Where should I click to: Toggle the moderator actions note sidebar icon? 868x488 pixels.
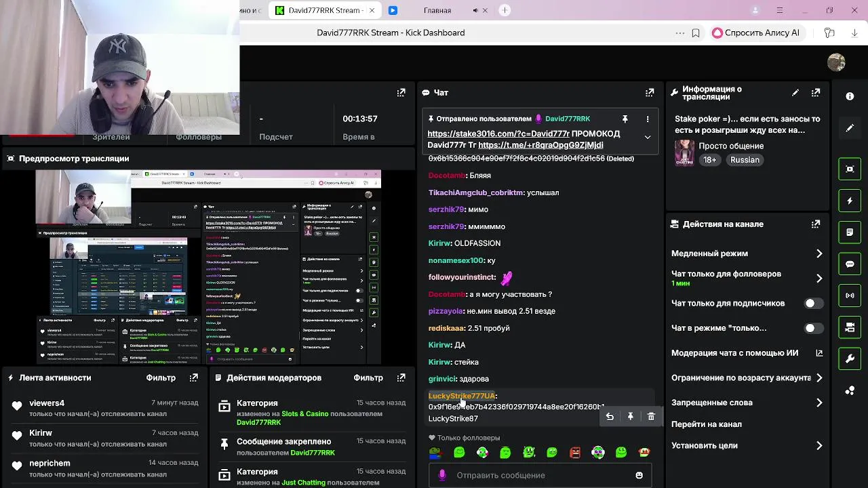850,232
